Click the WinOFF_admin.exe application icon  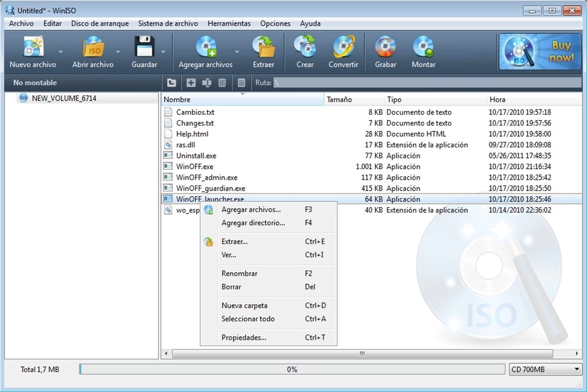[168, 177]
